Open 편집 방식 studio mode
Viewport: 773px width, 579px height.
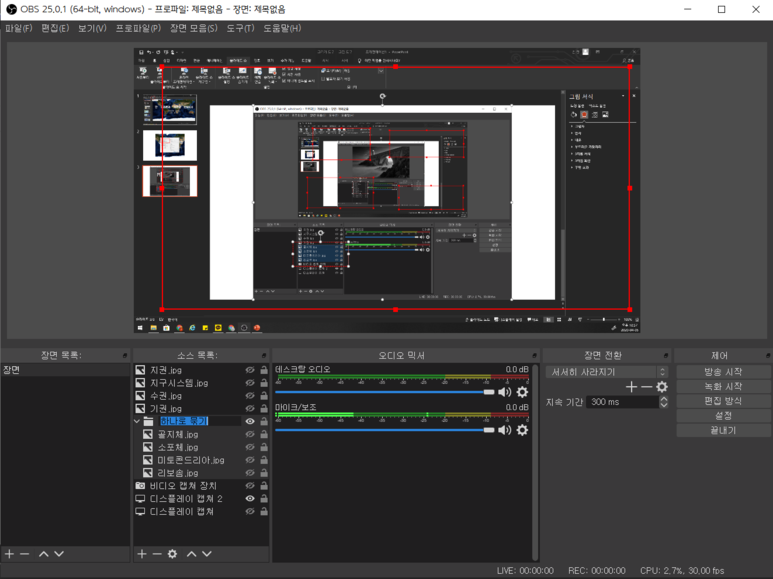[x=723, y=401]
